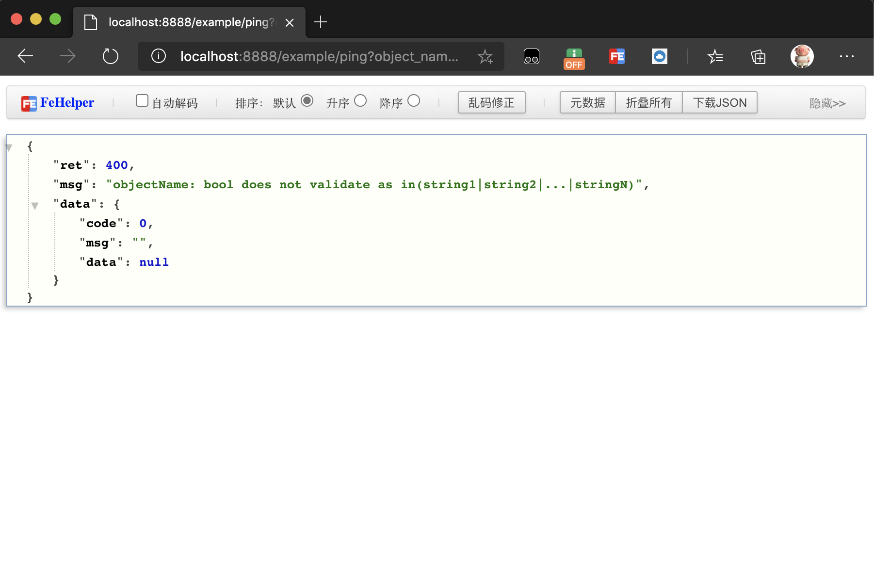Click the "ret" key

[x=71, y=165]
